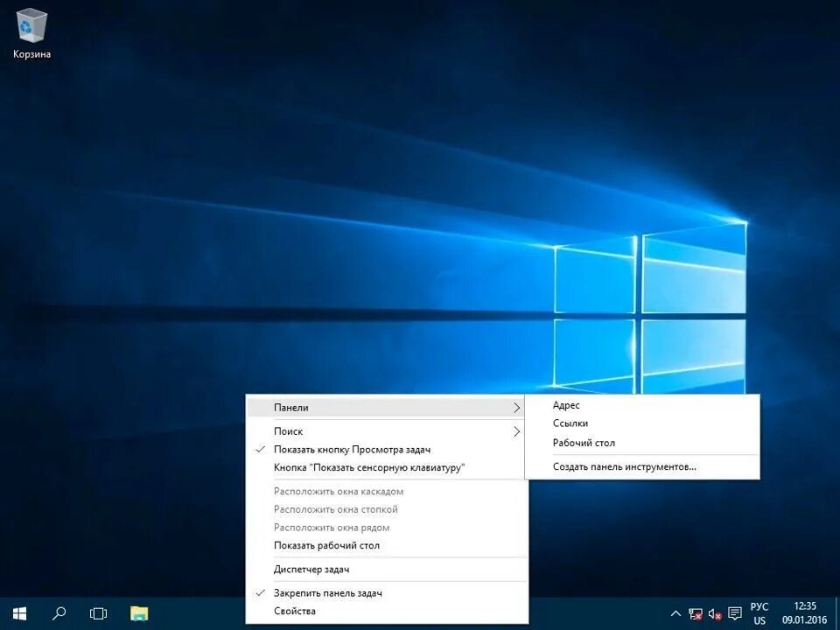Choose Создать панель инструментов...

click(x=641, y=466)
